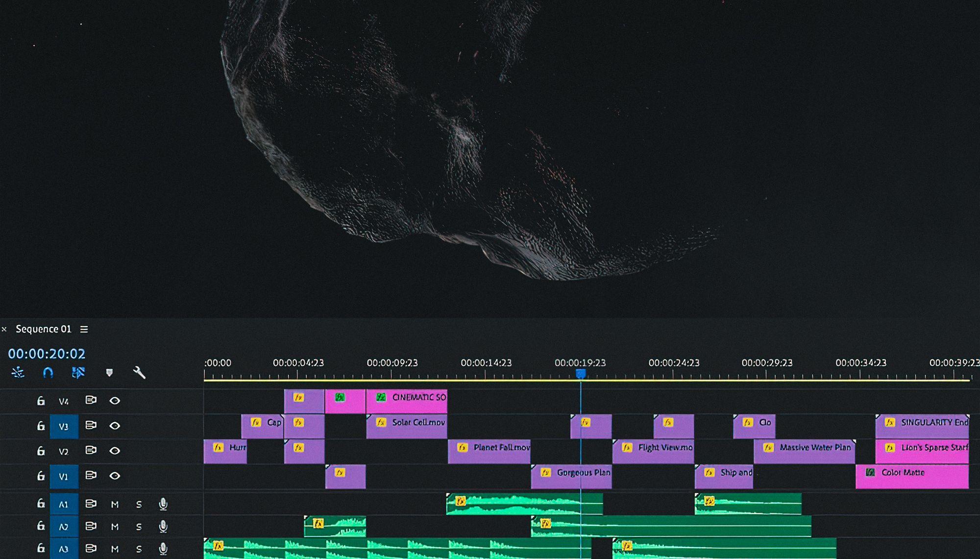The height and width of the screenshot is (559, 980).
Task: Solo the A3 audio track
Action: pos(139,549)
